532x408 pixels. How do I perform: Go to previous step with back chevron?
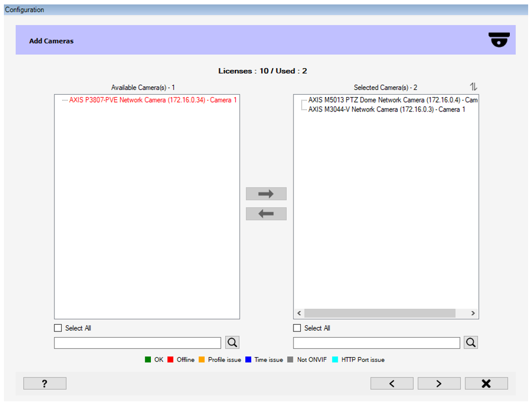pos(392,384)
